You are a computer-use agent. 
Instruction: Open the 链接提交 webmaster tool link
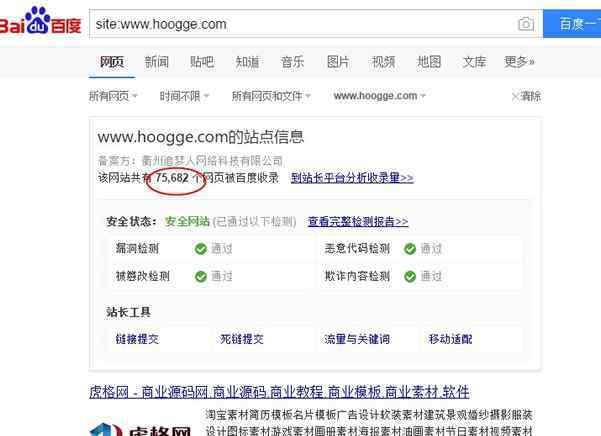click(137, 339)
